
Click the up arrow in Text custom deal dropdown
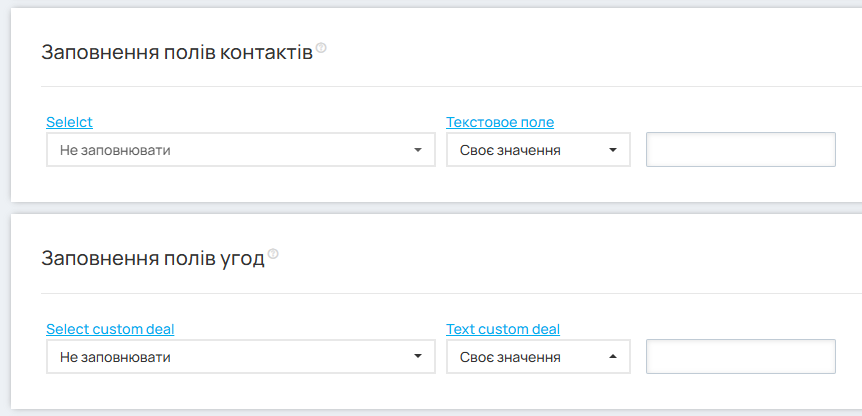[x=613, y=357]
